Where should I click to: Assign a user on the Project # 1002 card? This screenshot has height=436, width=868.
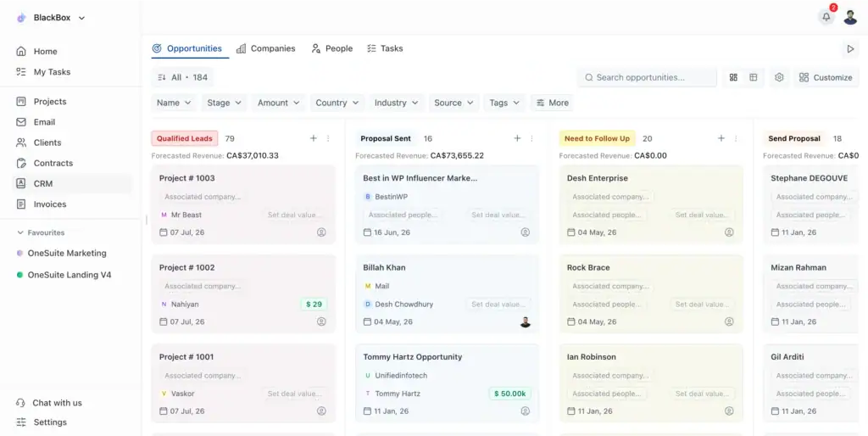[321, 321]
